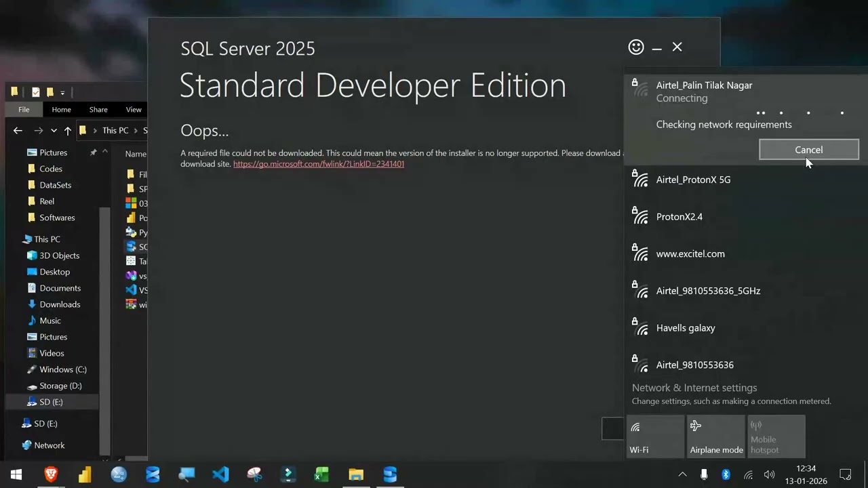This screenshot has height=488, width=868.
Task: Open the Share ribbon tab
Action: [98, 109]
